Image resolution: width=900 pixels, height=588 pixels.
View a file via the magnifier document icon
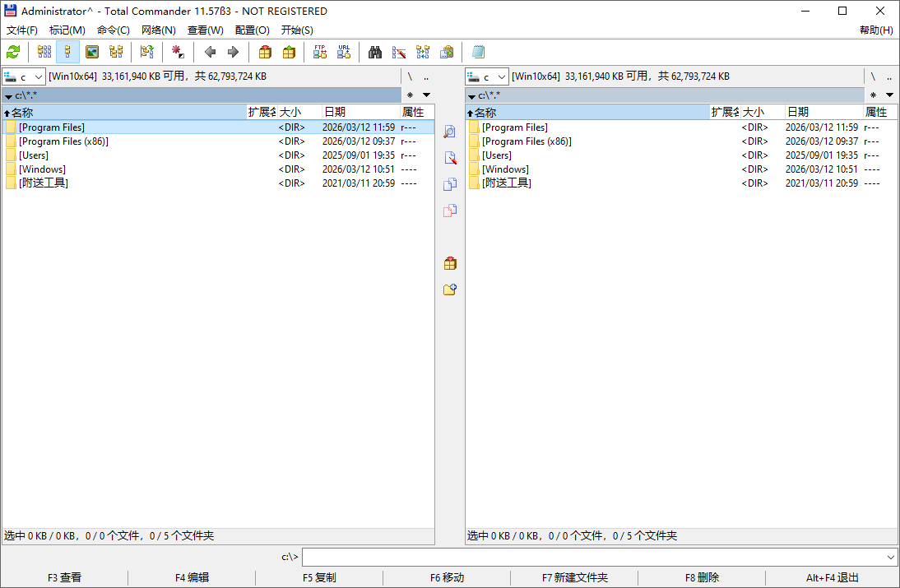point(450,132)
